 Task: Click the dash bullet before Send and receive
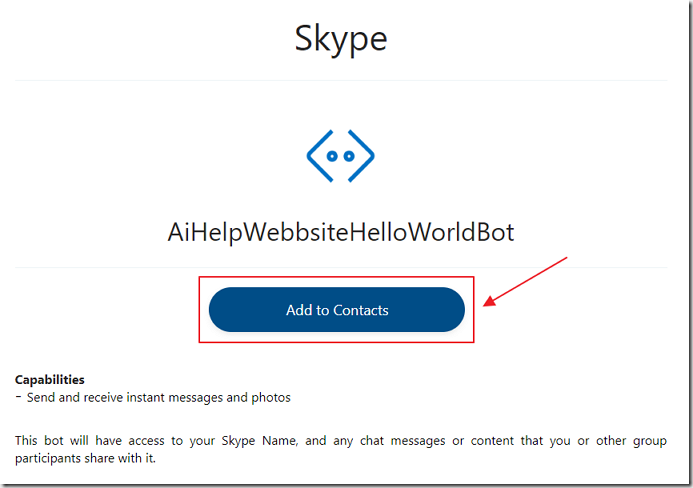[18, 396]
